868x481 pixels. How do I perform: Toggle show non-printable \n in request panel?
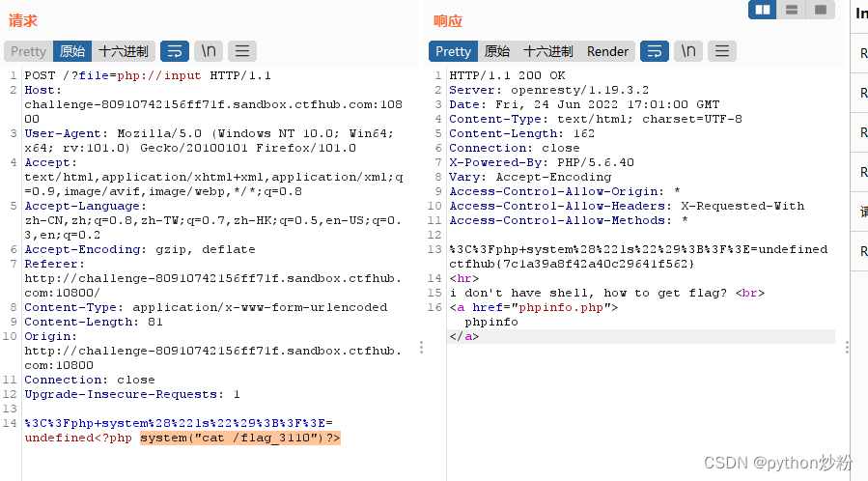pyautogui.click(x=209, y=51)
